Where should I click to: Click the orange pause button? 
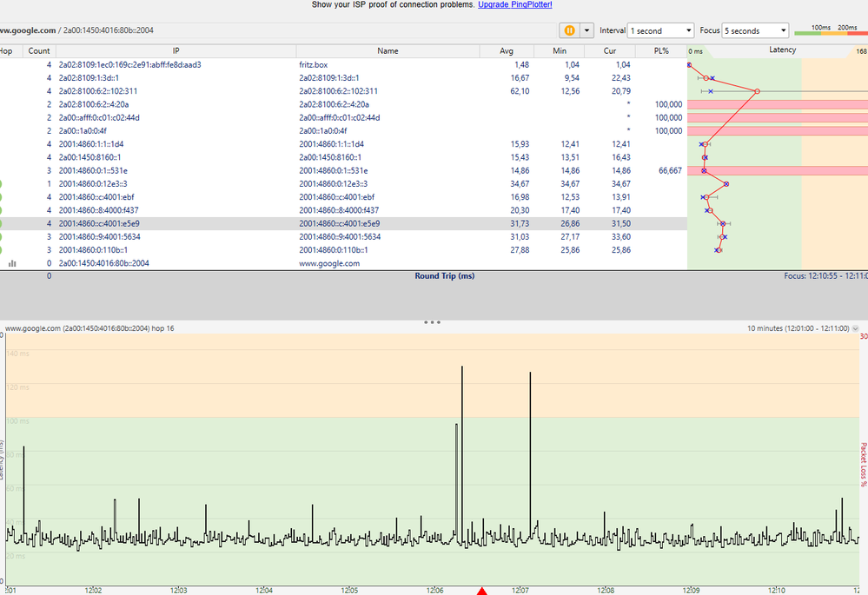pos(569,30)
